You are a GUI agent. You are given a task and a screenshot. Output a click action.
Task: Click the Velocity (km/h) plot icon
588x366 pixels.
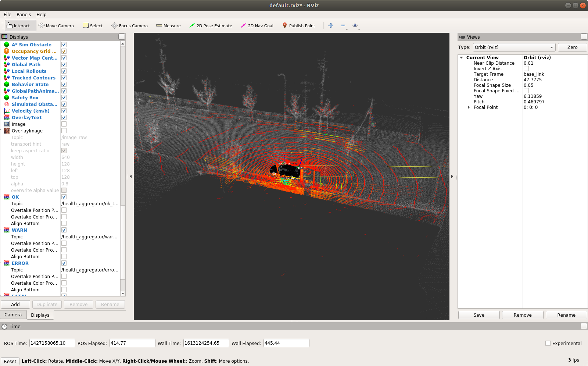(7, 111)
